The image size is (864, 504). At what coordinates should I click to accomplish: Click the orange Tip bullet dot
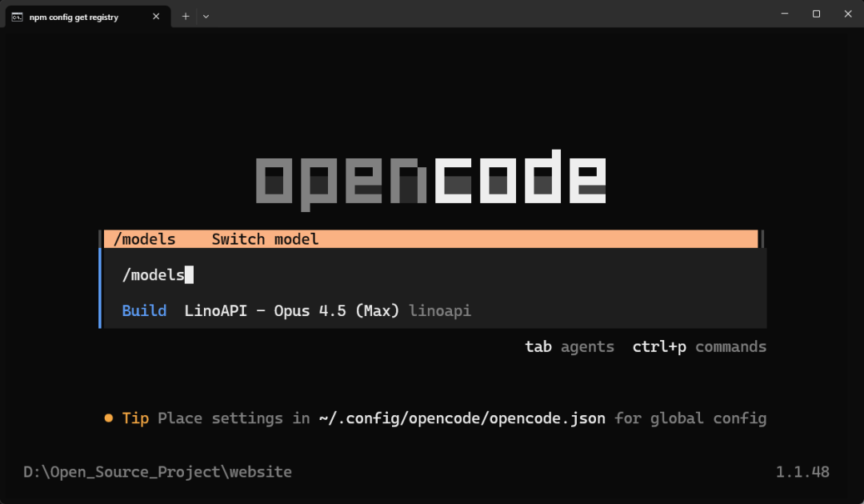109,418
